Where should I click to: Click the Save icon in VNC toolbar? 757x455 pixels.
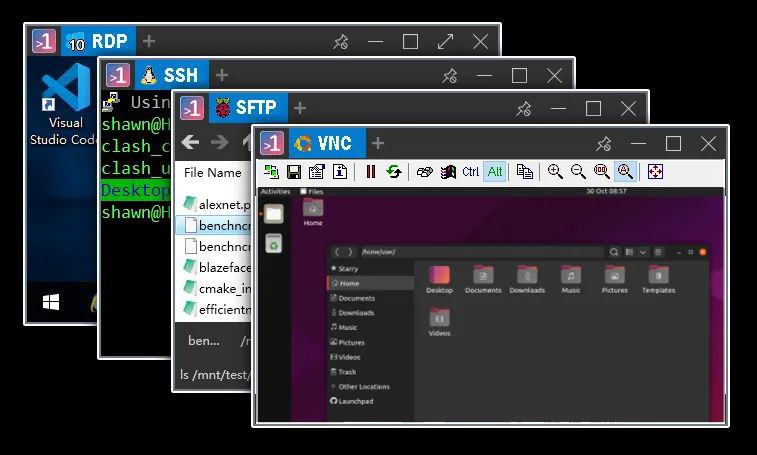tap(295, 172)
